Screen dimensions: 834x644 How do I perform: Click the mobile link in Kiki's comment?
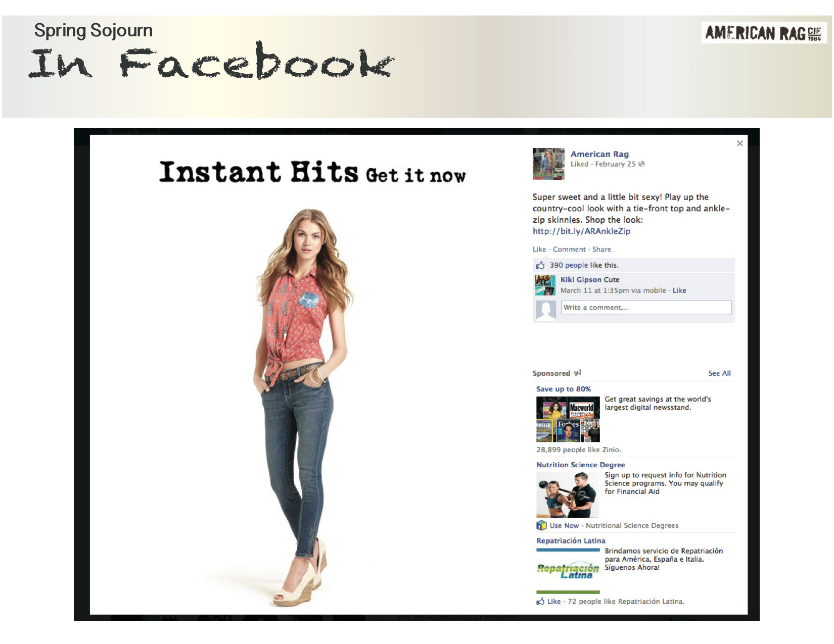(x=654, y=290)
